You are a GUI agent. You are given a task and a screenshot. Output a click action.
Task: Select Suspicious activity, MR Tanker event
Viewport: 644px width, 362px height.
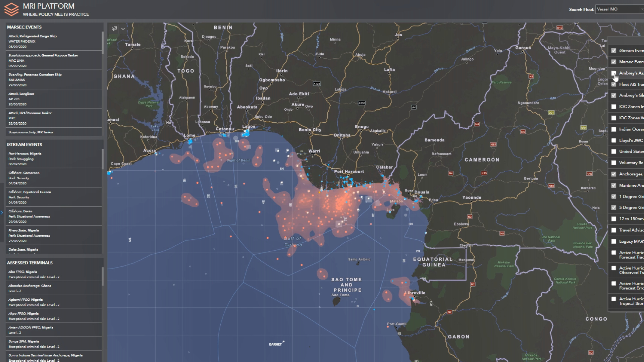pyautogui.click(x=53, y=132)
